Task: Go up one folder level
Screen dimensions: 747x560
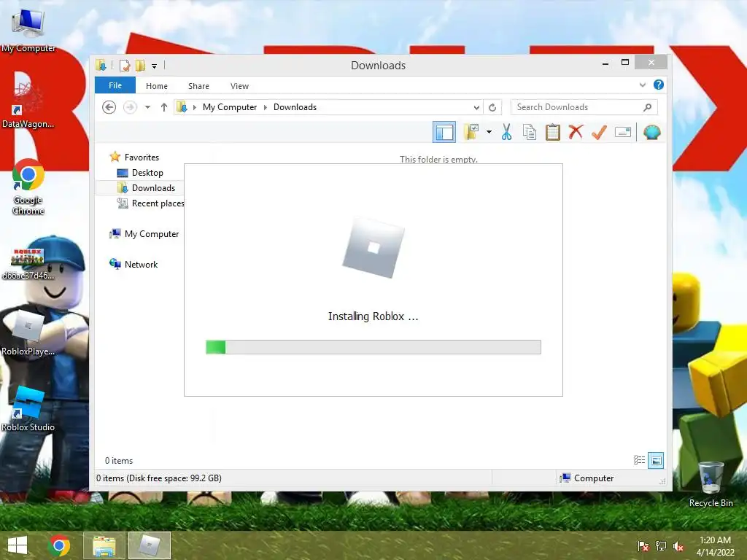Action: point(164,107)
